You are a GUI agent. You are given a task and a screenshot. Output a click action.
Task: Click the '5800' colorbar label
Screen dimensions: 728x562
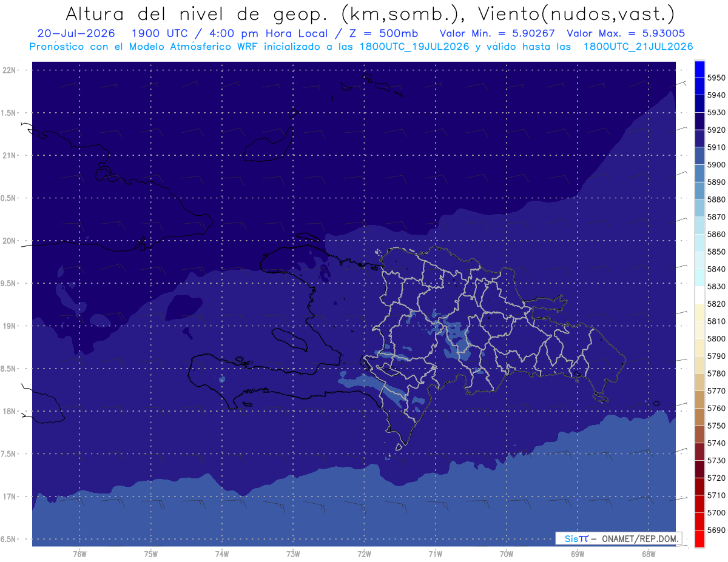(716, 338)
